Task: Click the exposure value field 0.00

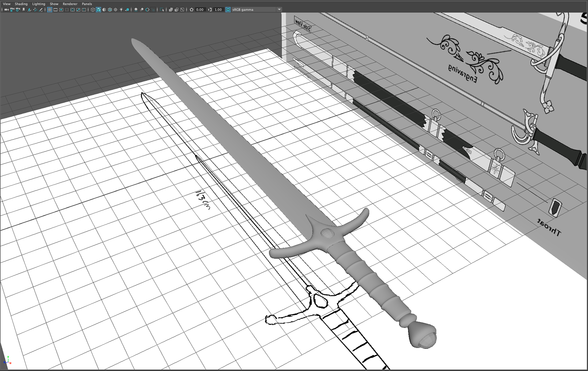Action: (200, 10)
